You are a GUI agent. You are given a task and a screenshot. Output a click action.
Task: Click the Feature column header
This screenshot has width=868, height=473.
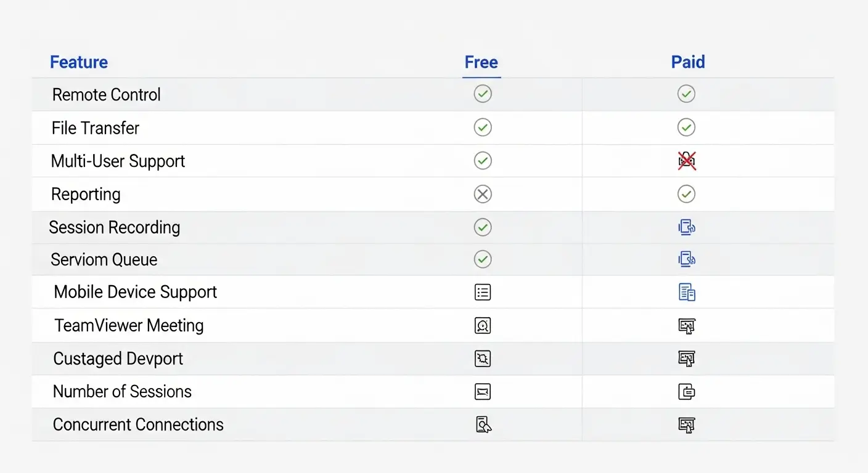pyautogui.click(x=79, y=62)
